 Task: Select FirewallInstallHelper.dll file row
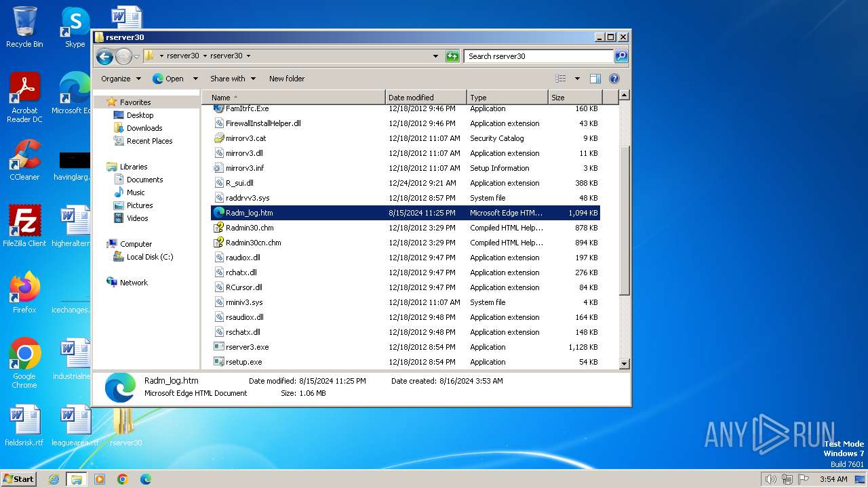pos(406,123)
